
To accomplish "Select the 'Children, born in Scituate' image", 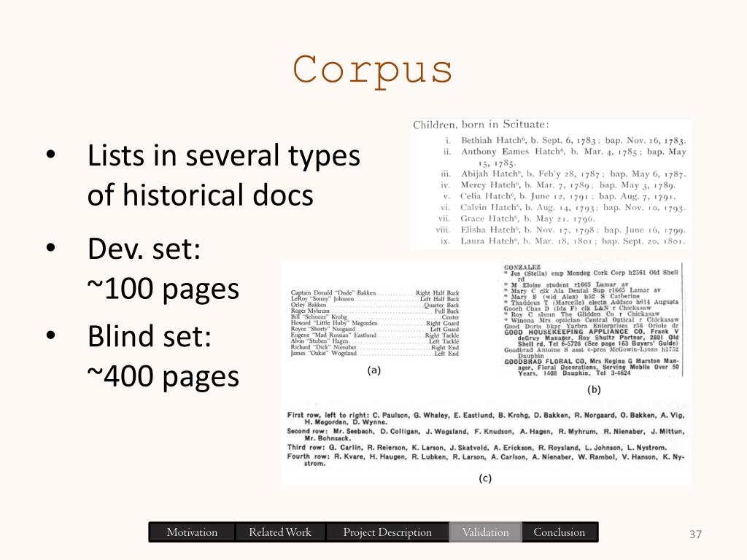I will pos(550,183).
